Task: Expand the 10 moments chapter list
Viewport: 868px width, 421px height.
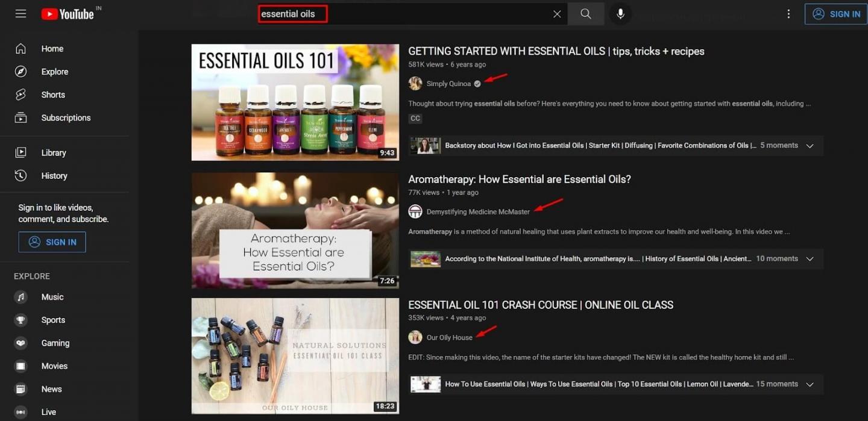Action: 810,259
